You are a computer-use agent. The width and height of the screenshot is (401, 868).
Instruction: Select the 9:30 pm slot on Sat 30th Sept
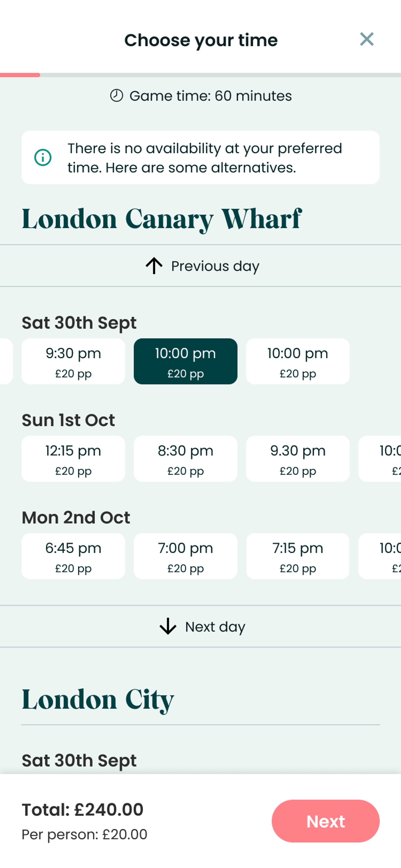click(x=73, y=361)
